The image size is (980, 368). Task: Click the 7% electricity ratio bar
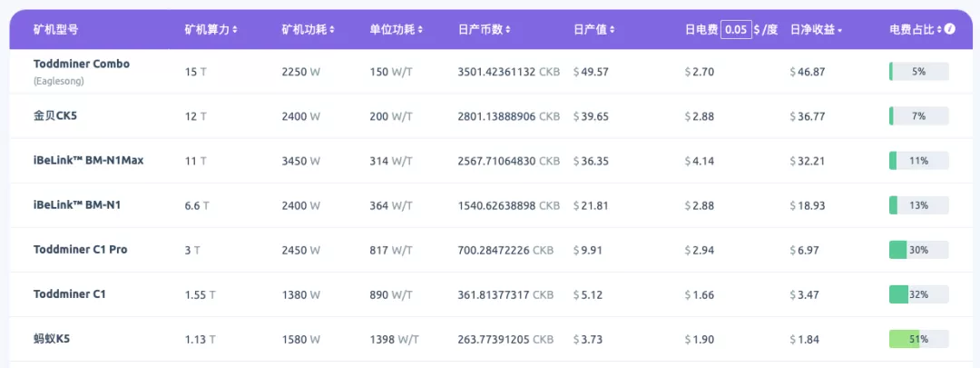[918, 115]
